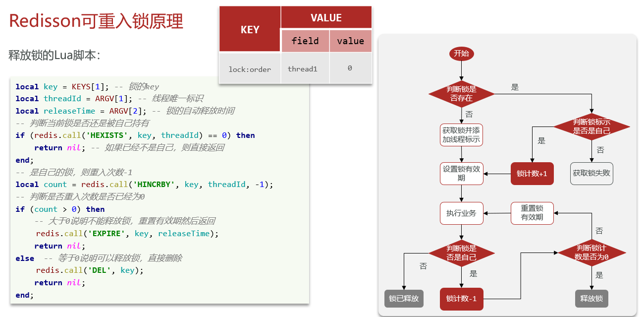Click the gray '释放锁' end node
Viewport: 644px width, 317px height.
(591, 299)
